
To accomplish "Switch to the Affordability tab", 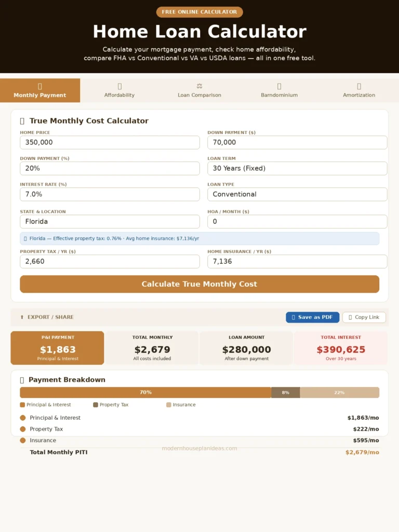I will (x=119, y=90).
